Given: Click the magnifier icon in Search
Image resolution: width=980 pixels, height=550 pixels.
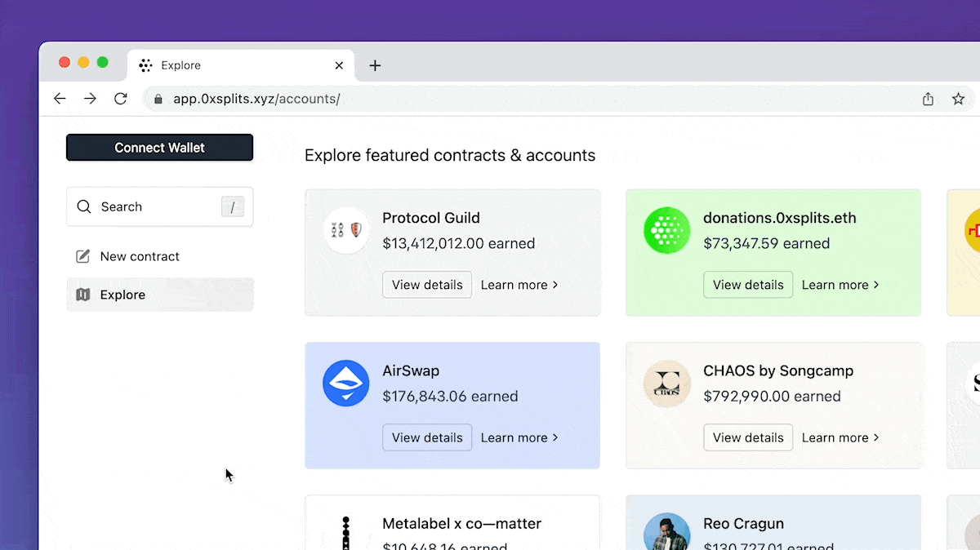Looking at the screenshot, I should pyautogui.click(x=83, y=206).
